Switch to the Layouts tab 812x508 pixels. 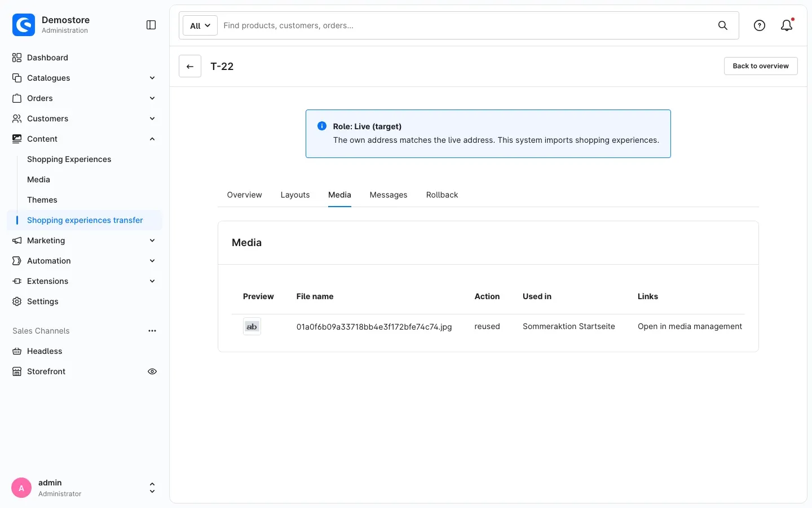tap(295, 195)
